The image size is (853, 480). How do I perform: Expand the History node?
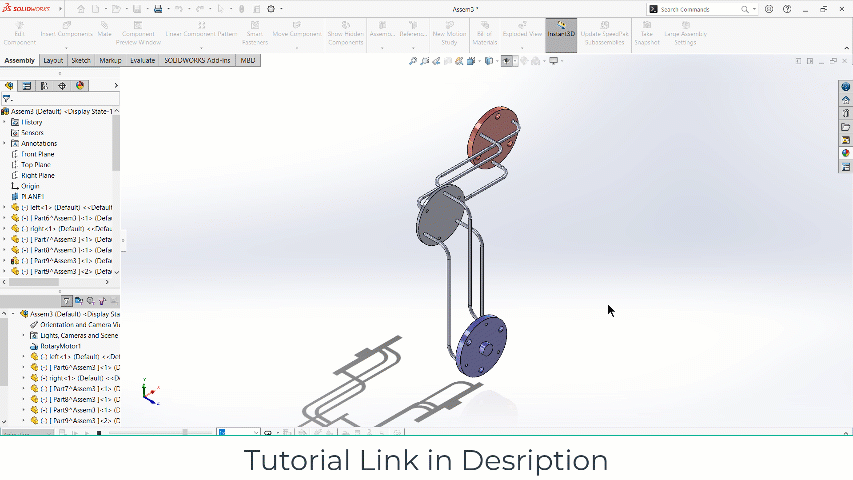(x=5, y=122)
